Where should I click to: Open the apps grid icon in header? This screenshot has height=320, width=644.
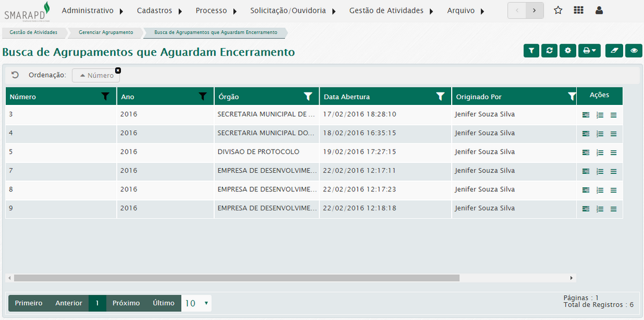pyautogui.click(x=578, y=10)
